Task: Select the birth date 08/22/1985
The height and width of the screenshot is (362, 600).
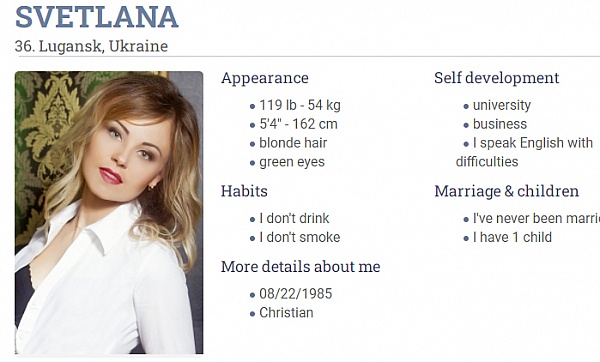Action: tap(296, 294)
